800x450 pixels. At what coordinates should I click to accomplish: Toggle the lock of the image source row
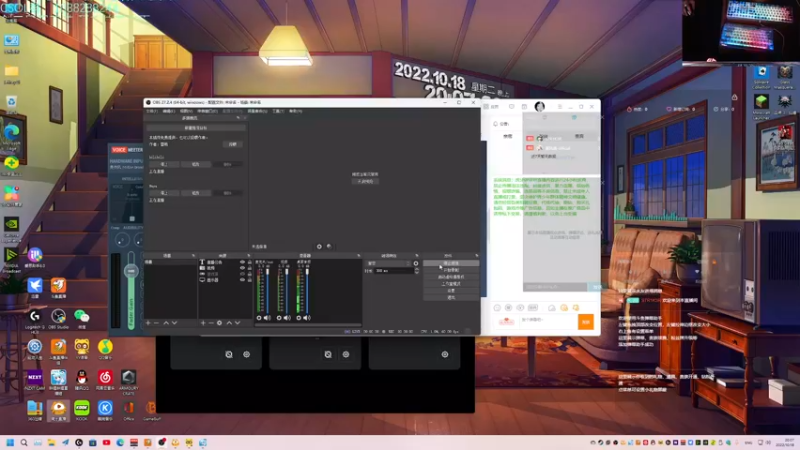pyautogui.click(x=249, y=268)
